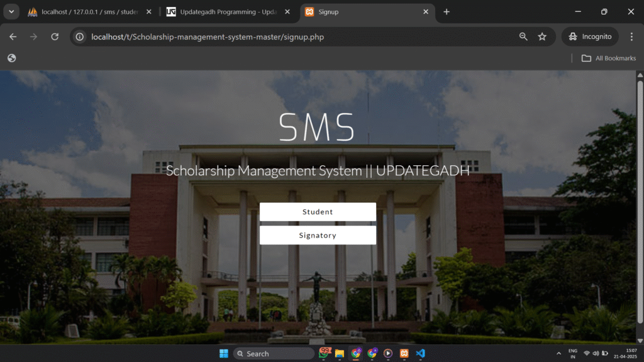
Task: Open the ENG IN language switcher
Action: coord(572,353)
